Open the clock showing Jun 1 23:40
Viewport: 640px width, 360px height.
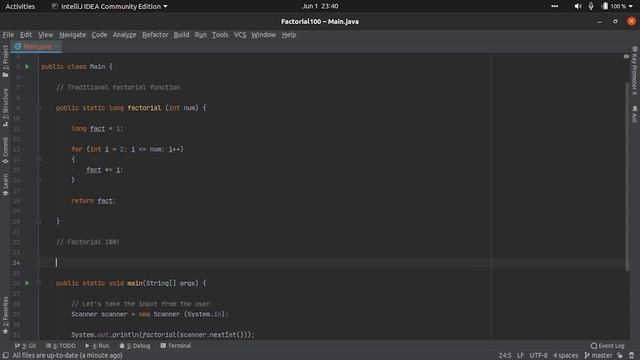pos(320,6)
